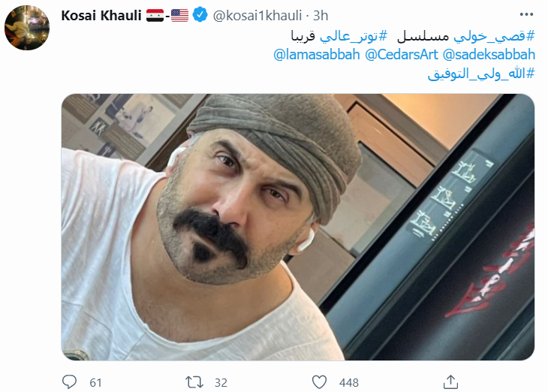The height and width of the screenshot is (392, 548).
Task: View the 448 likes count
Action: (349, 382)
